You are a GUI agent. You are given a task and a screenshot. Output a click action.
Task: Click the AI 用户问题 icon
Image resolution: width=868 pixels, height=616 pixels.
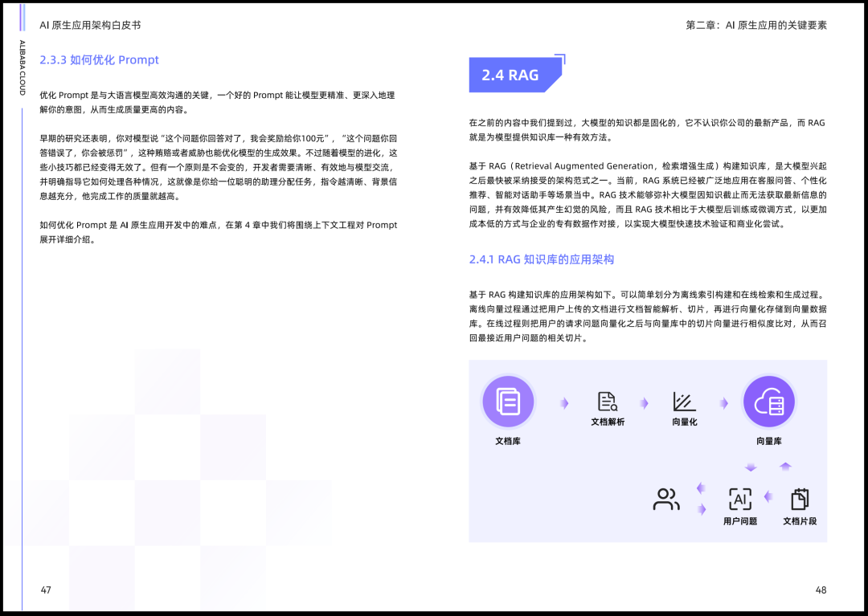click(740, 500)
